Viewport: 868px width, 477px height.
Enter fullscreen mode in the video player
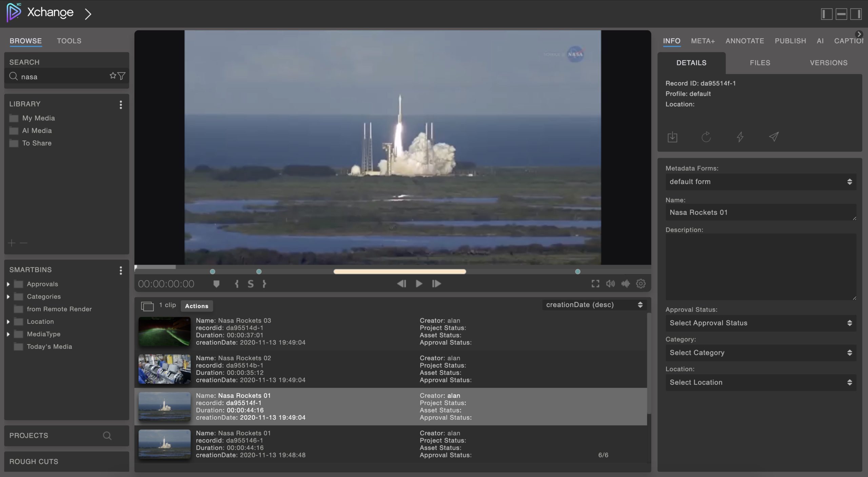[x=595, y=284]
